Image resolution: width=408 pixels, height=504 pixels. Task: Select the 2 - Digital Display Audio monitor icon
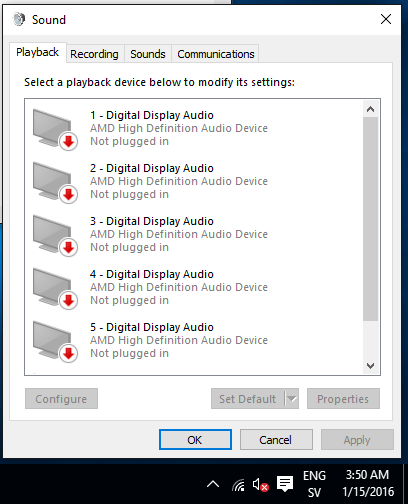[55, 182]
